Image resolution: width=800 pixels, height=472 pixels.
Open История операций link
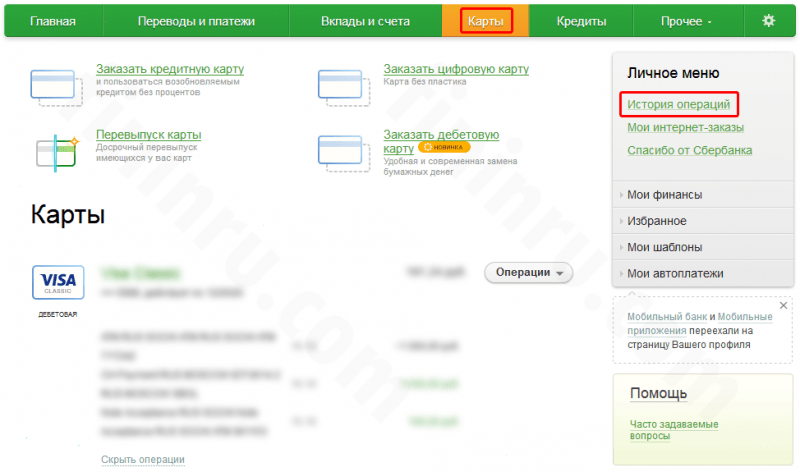679,104
